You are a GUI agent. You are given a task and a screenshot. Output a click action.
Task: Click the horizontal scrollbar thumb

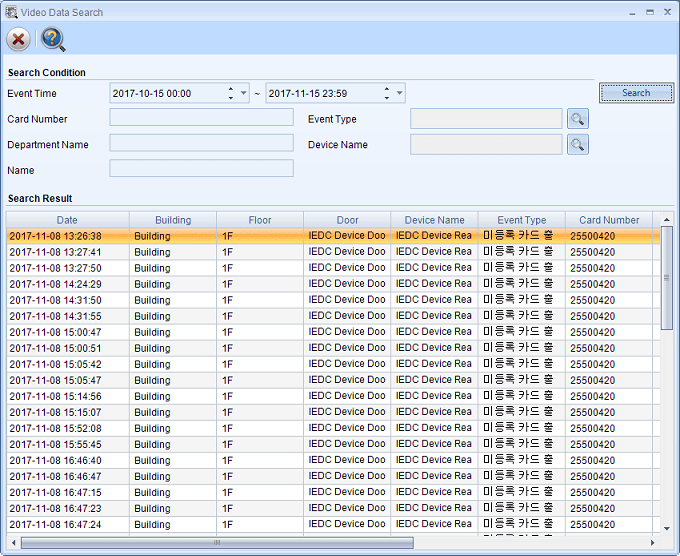[x=217, y=543]
